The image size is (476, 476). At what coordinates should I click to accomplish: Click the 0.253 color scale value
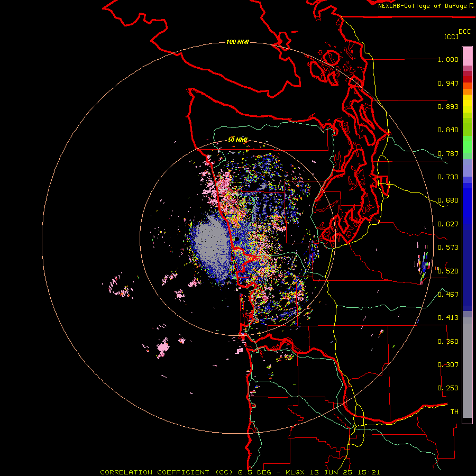coord(448,388)
